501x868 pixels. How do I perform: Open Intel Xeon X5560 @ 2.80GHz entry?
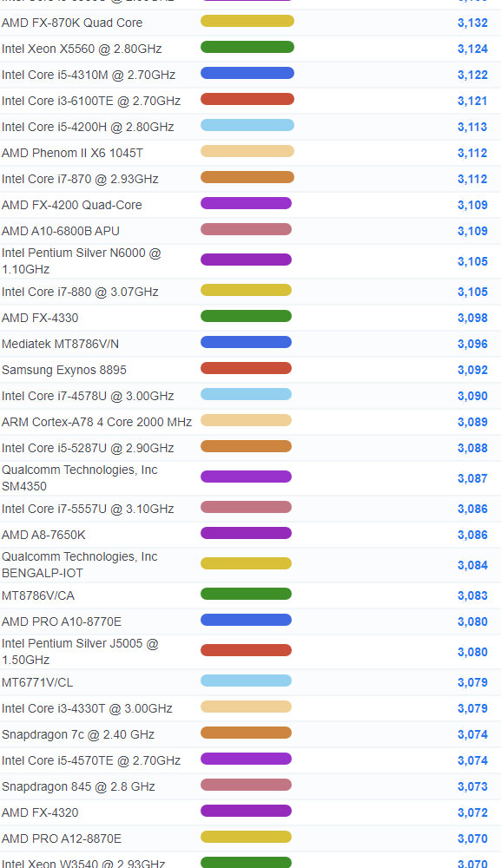click(82, 49)
